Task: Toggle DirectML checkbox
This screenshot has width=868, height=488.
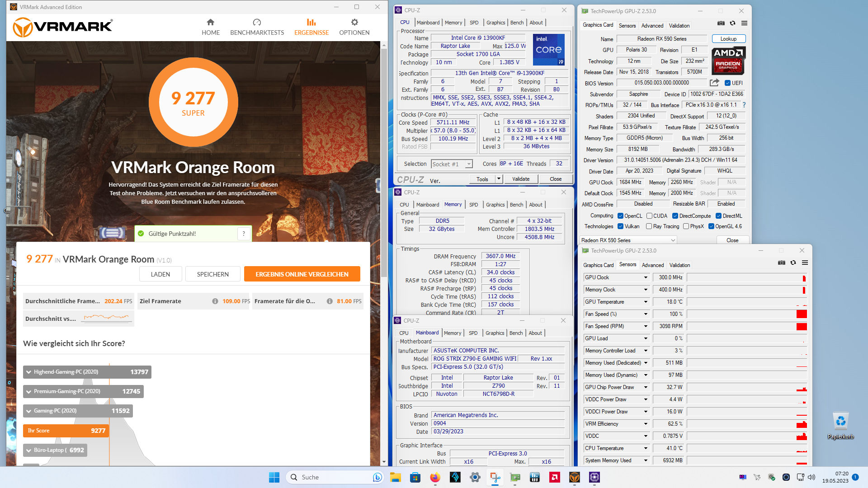Action: pos(718,216)
